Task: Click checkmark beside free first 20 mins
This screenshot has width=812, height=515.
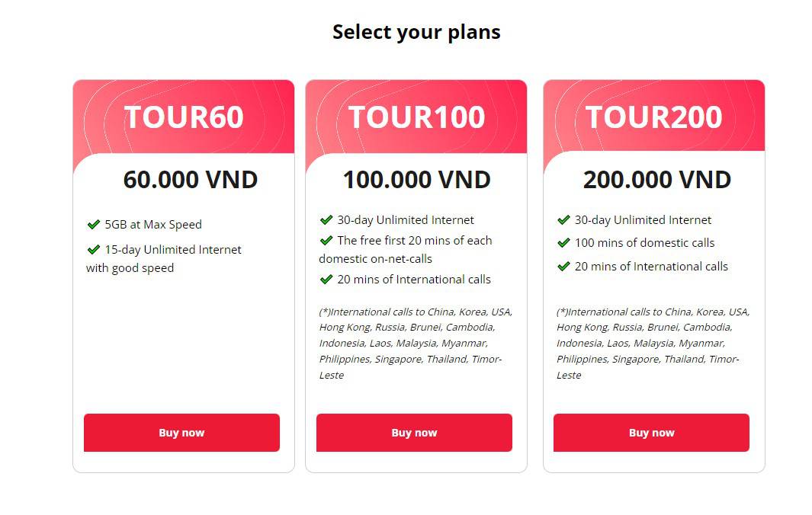Action: [326, 240]
